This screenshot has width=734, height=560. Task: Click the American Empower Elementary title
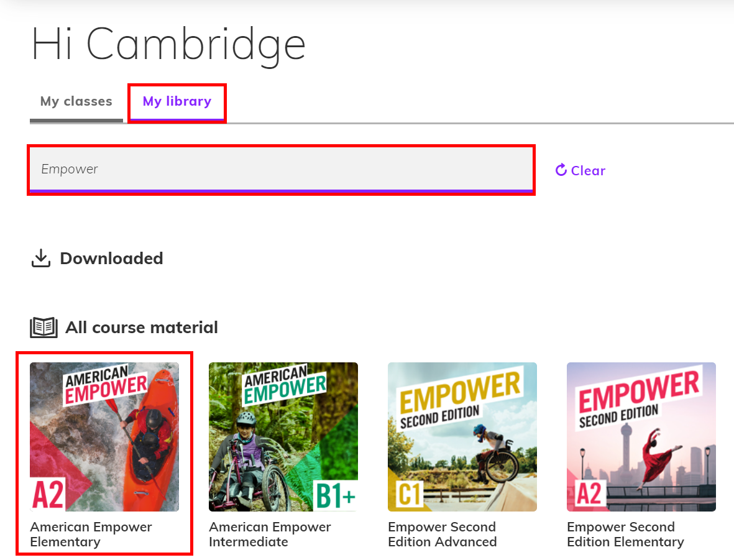pos(91,535)
